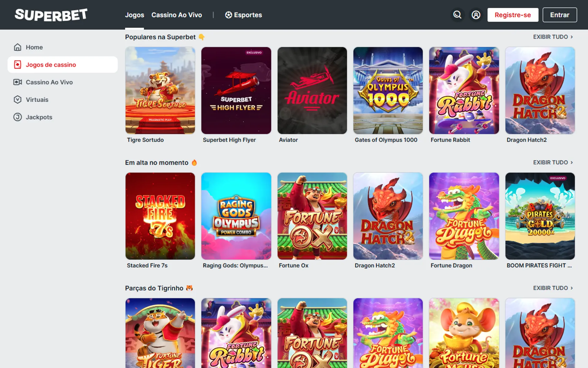Open Fortune Dragon thumbnail in Tigrinho row
This screenshot has width=588, height=368.
388,333
